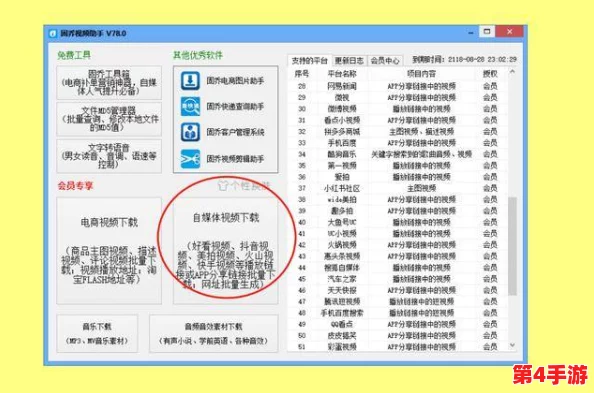Select the 微视 platform row
The width and height of the screenshot is (594, 393).
coord(398,98)
